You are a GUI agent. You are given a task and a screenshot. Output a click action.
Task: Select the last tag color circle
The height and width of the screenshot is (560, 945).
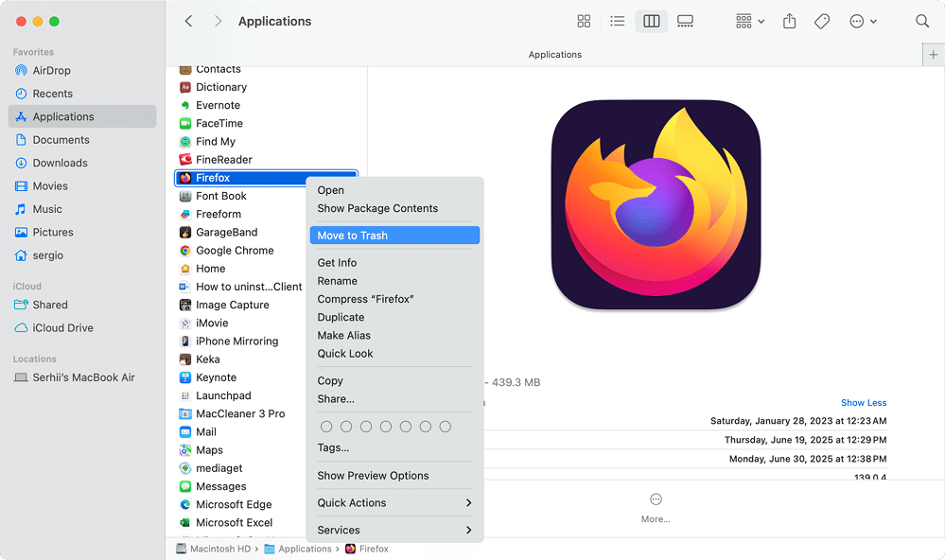[446, 427]
